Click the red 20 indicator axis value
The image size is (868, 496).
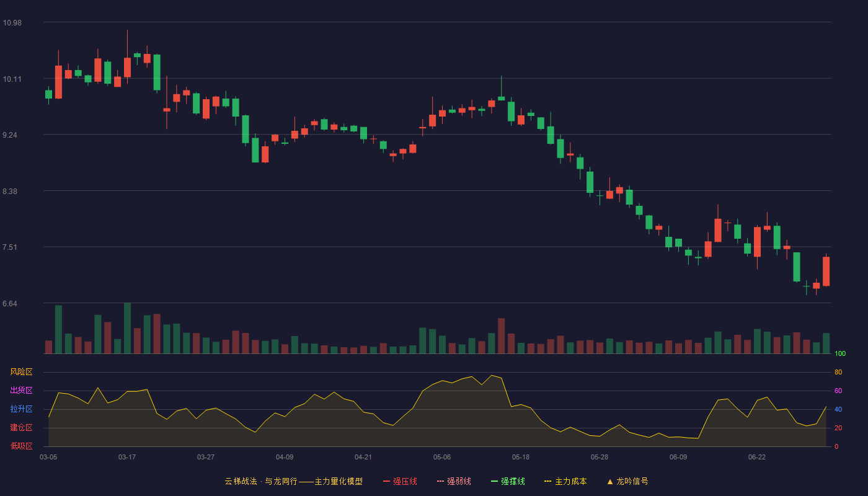[x=838, y=428]
